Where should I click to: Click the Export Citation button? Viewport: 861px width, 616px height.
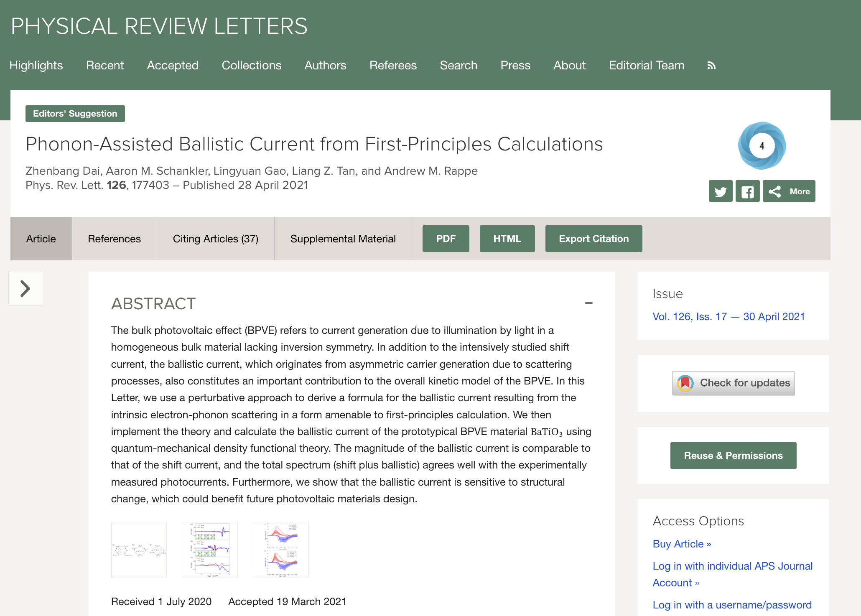tap(594, 239)
